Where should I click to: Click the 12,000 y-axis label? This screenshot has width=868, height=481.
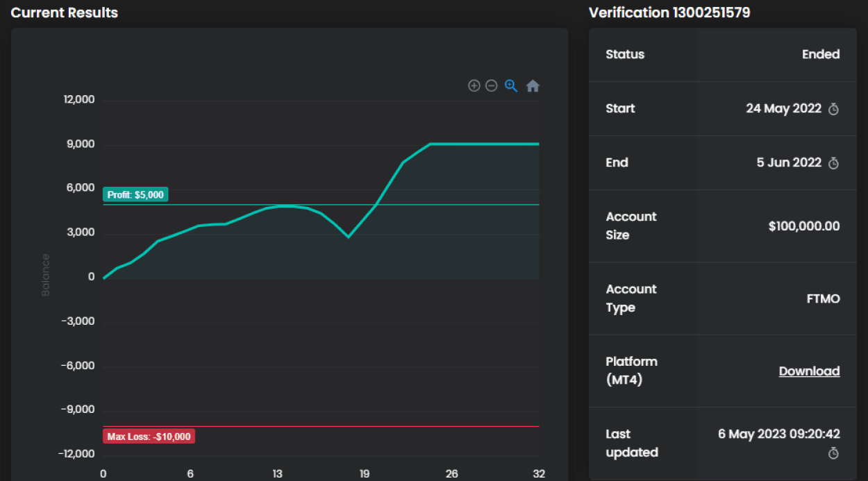click(x=79, y=100)
